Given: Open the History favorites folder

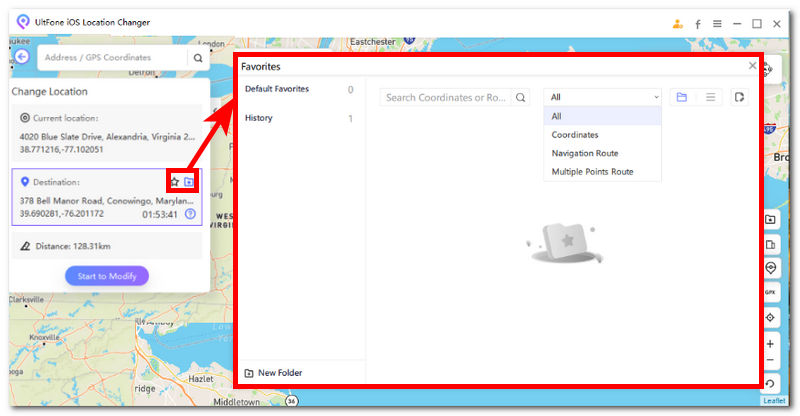Looking at the screenshot, I should click(259, 119).
